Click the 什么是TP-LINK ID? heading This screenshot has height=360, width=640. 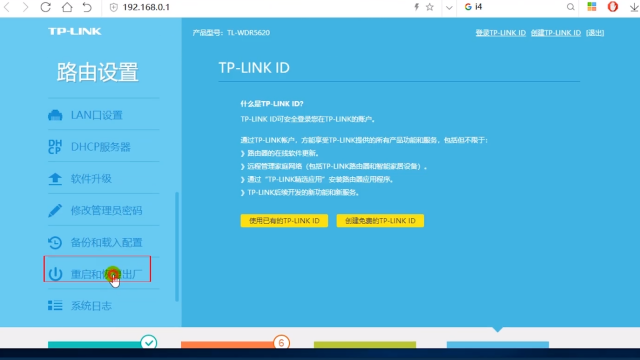click(272, 104)
